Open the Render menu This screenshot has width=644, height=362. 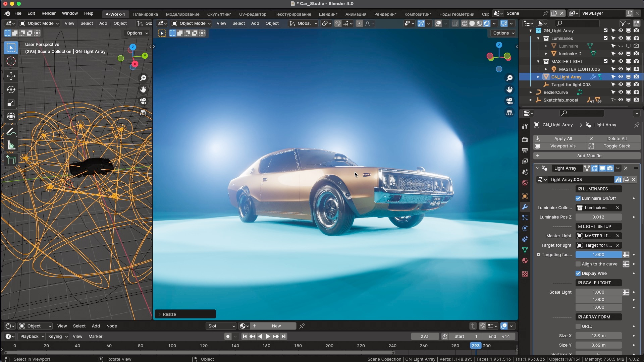48,13
